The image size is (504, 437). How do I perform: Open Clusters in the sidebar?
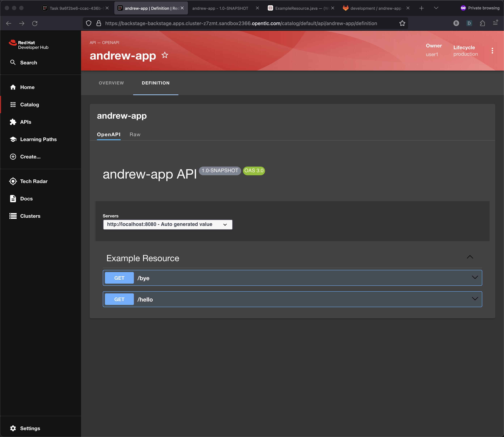(x=30, y=216)
